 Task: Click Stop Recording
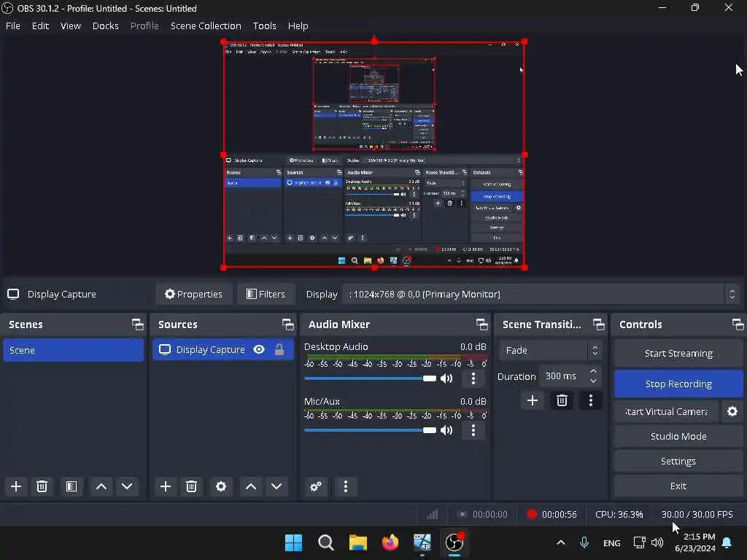[678, 384]
